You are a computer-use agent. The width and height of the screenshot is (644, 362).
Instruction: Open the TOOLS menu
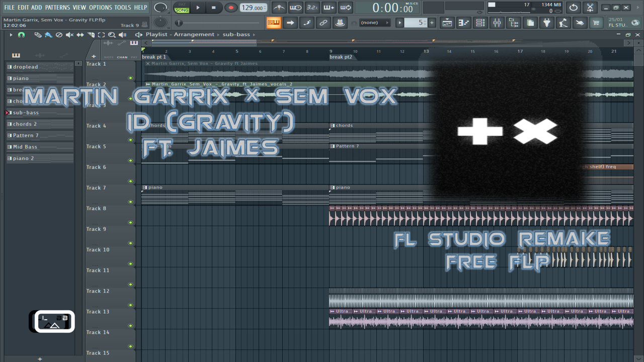(x=123, y=8)
